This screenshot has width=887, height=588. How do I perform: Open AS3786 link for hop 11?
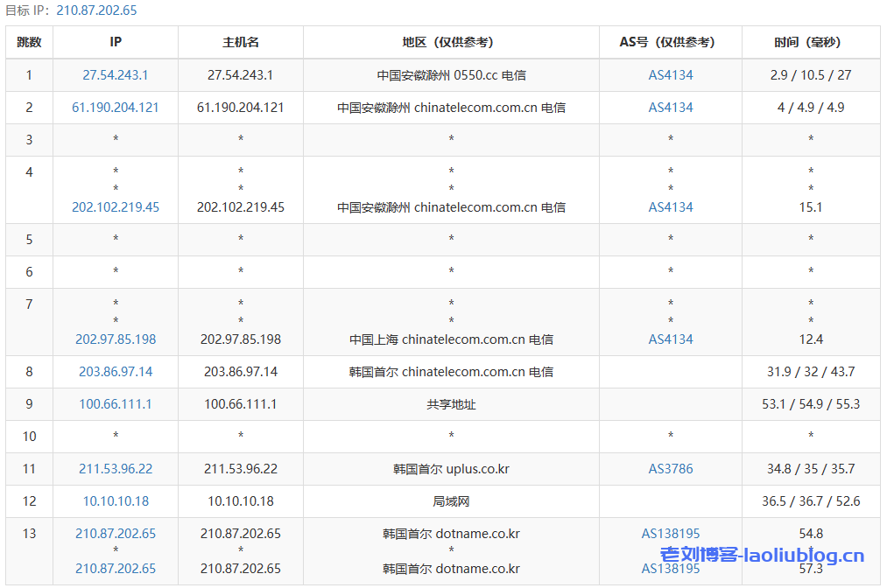(x=670, y=469)
